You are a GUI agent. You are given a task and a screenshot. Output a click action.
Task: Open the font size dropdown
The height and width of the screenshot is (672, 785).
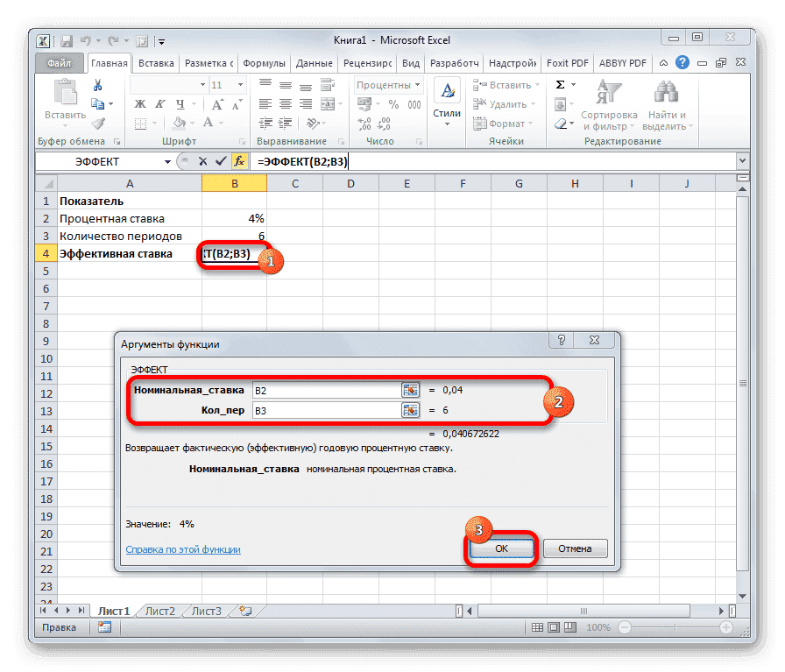pos(238,84)
